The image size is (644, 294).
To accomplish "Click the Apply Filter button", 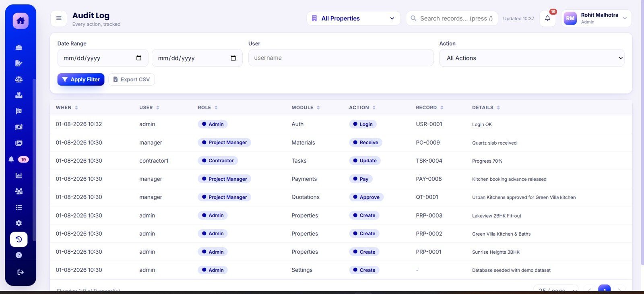I will point(81,79).
